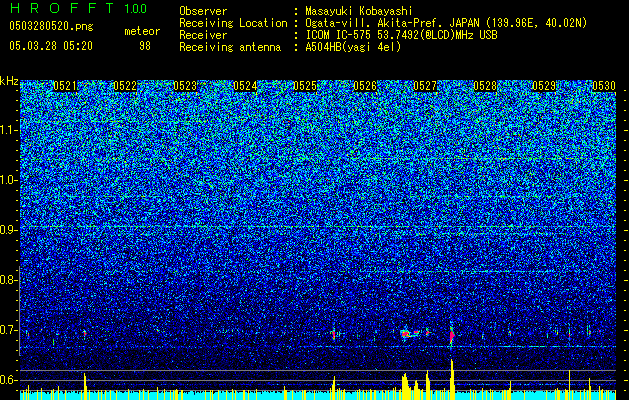Screen dimensions: 629x400
Task: Click the tallest yellow power peak after 0527
Action: click(x=452, y=379)
